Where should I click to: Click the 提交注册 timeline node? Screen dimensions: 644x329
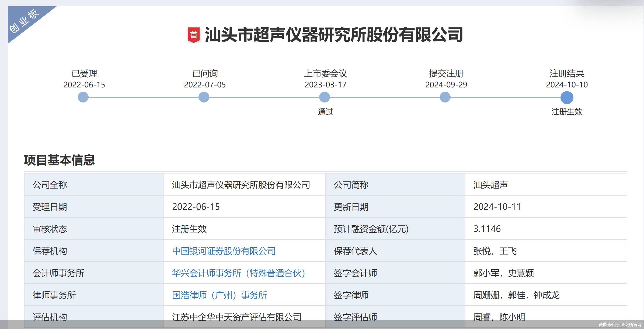point(445,97)
